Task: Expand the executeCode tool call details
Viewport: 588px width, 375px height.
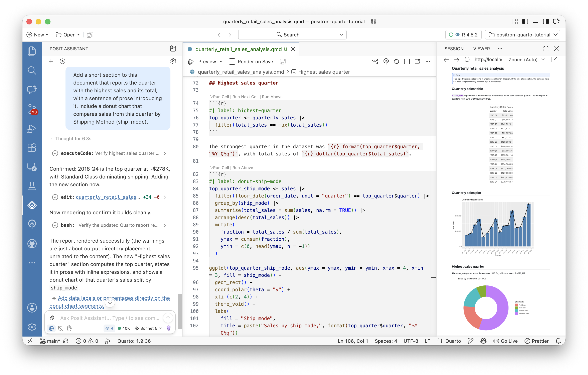Action: (109, 153)
